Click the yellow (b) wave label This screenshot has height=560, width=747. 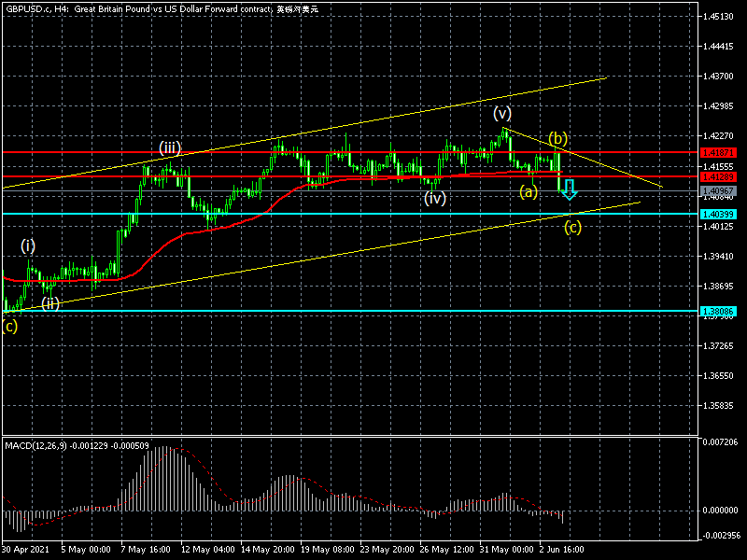(557, 138)
